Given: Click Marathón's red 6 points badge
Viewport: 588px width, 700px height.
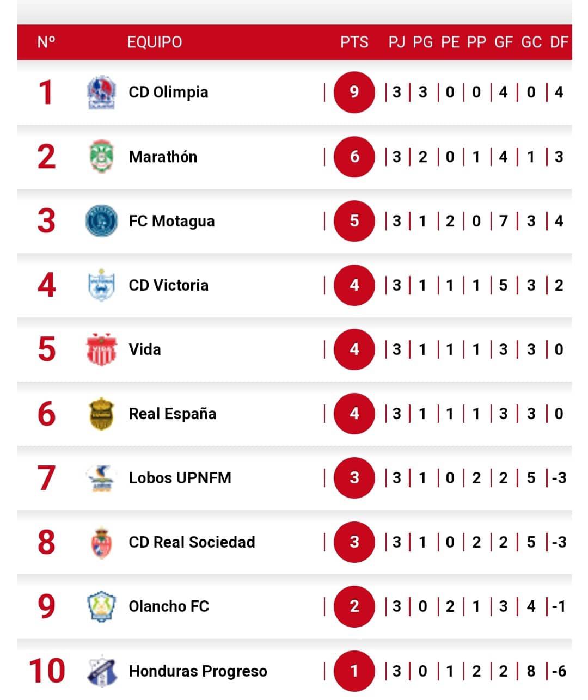Looking at the screenshot, I should (354, 157).
